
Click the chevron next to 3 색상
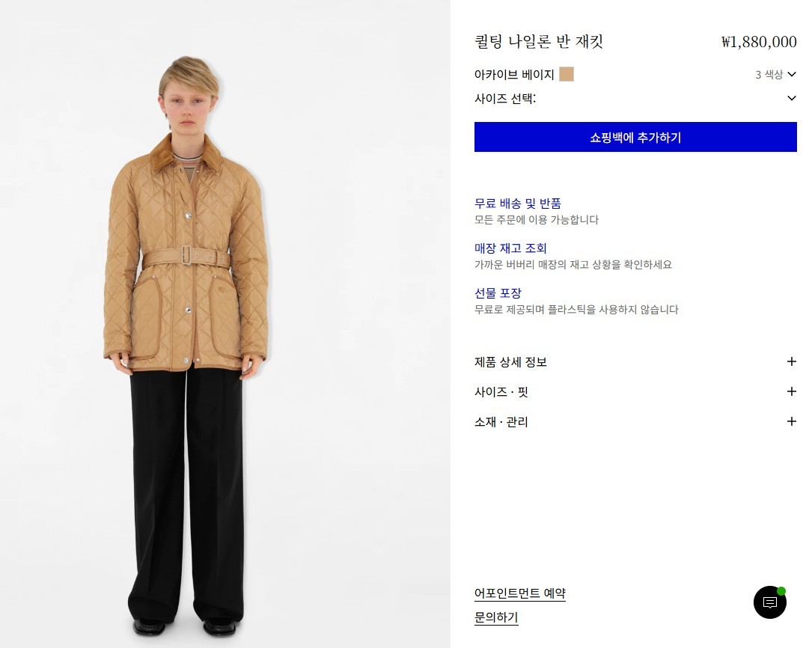791,75
